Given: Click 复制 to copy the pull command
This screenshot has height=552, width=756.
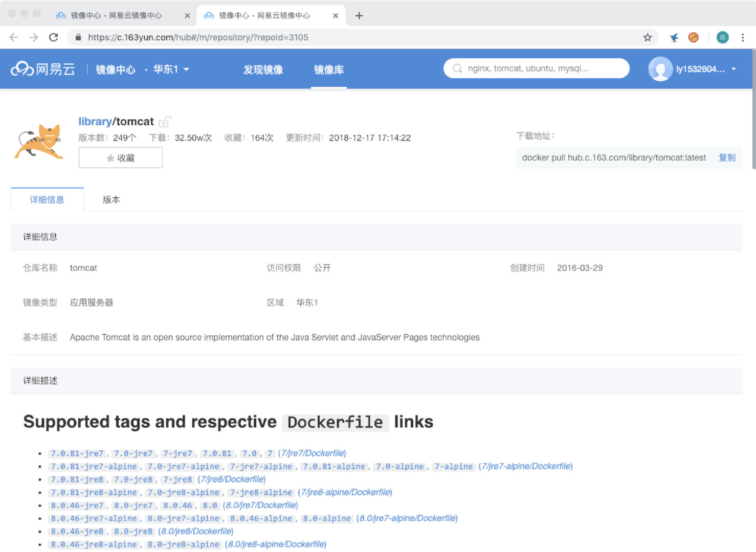Looking at the screenshot, I should tap(727, 157).
